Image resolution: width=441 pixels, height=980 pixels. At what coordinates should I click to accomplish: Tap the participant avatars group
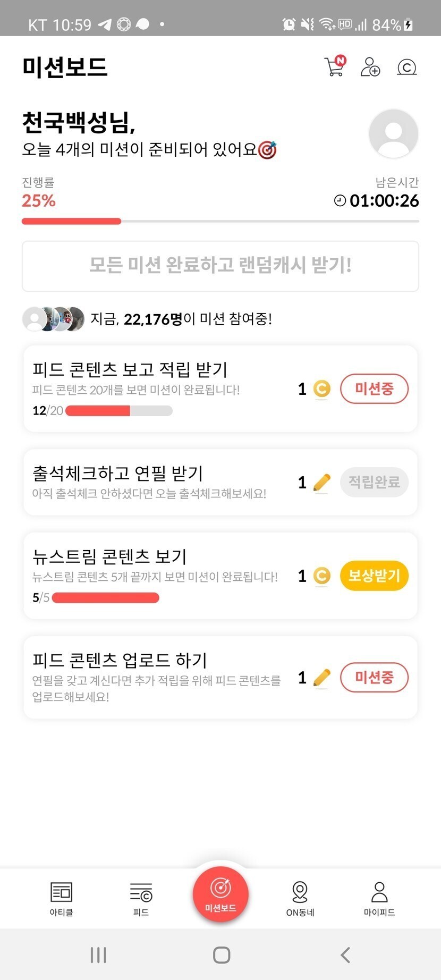(x=53, y=319)
